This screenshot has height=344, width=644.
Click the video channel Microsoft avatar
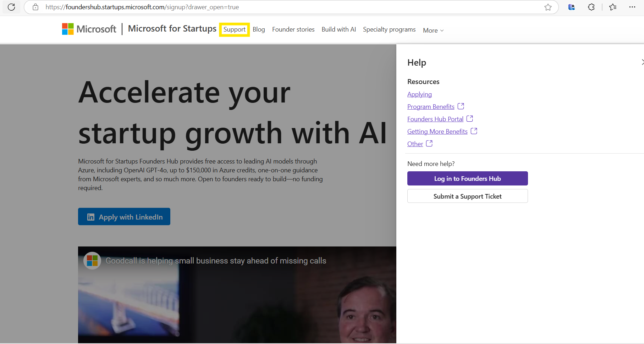click(92, 261)
